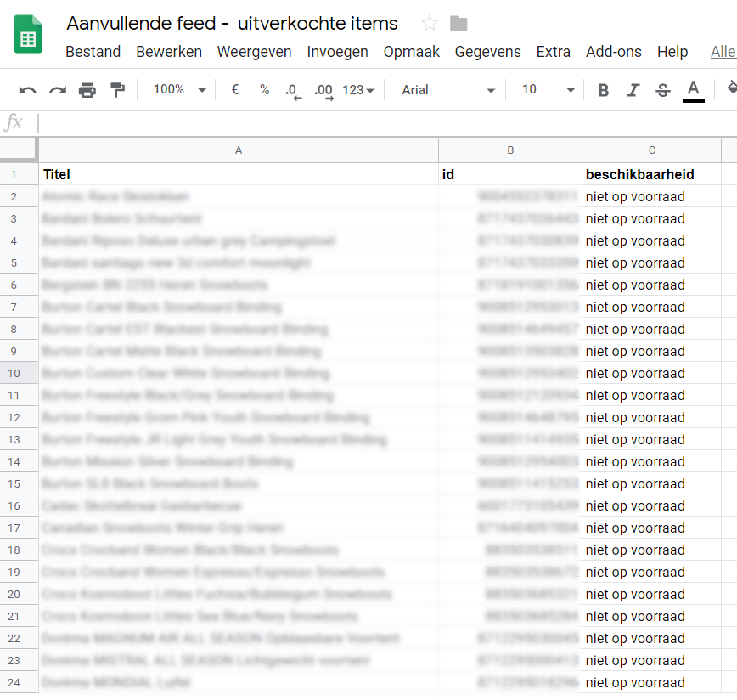Open the Bestand menu
This screenshot has width=737, height=700.
tap(93, 51)
